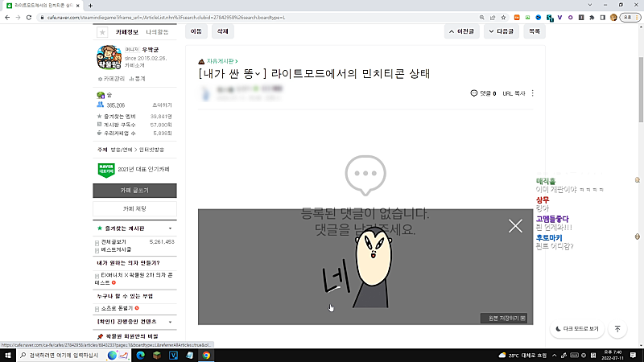Click 초대하기 invite link
Screen dimensions: 644x362
pos(162,105)
